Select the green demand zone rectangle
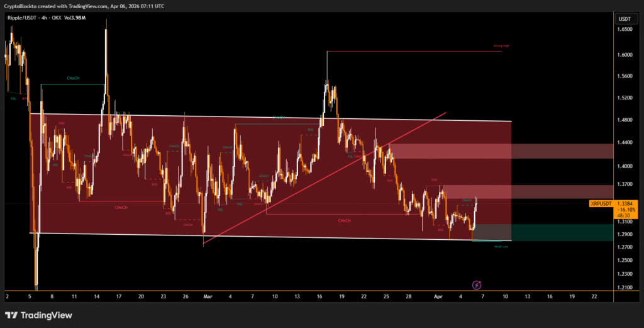 492,232
